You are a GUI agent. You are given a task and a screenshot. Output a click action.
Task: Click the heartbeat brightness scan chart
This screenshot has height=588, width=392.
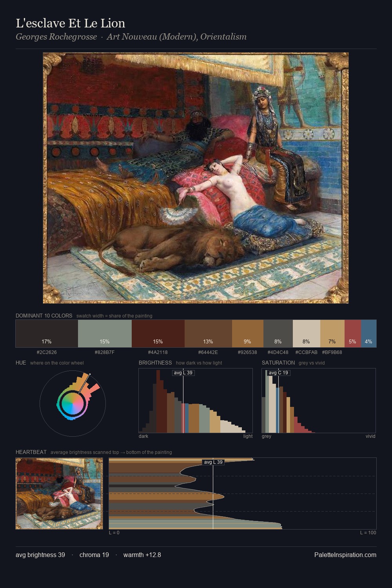pos(243,494)
